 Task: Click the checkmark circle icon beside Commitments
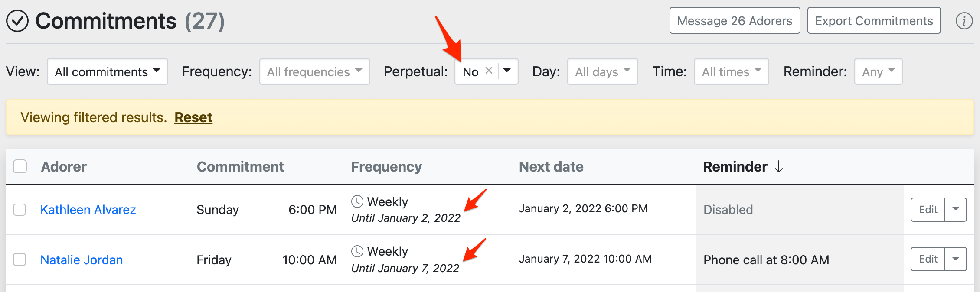pos(17,21)
